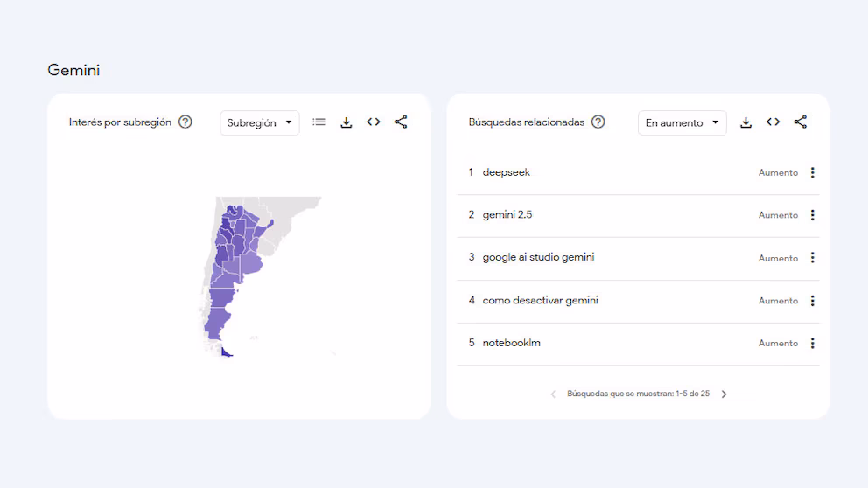Get embed code for subregion map
The image size is (868, 488).
click(x=374, y=122)
